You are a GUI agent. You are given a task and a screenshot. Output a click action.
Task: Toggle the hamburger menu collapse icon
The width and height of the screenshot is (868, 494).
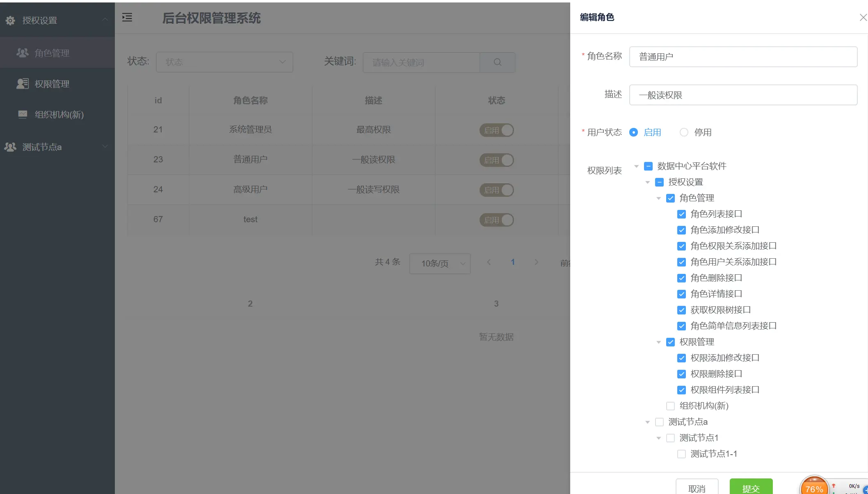127,17
